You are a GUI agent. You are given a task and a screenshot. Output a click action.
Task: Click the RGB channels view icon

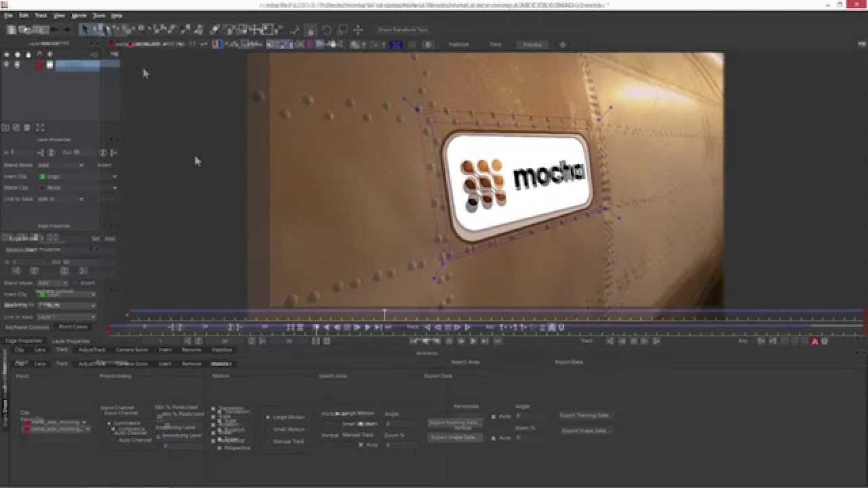(x=217, y=45)
